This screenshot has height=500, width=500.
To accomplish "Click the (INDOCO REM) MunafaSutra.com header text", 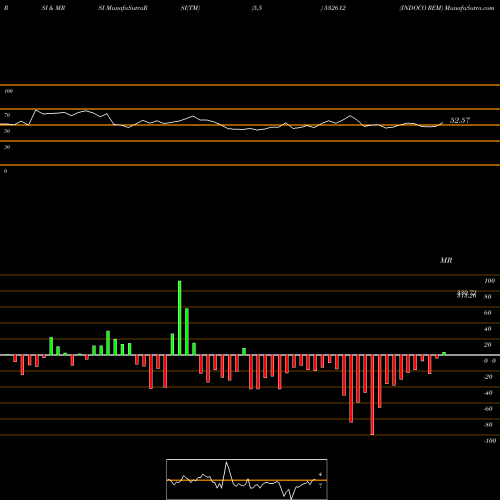I will [447, 8].
